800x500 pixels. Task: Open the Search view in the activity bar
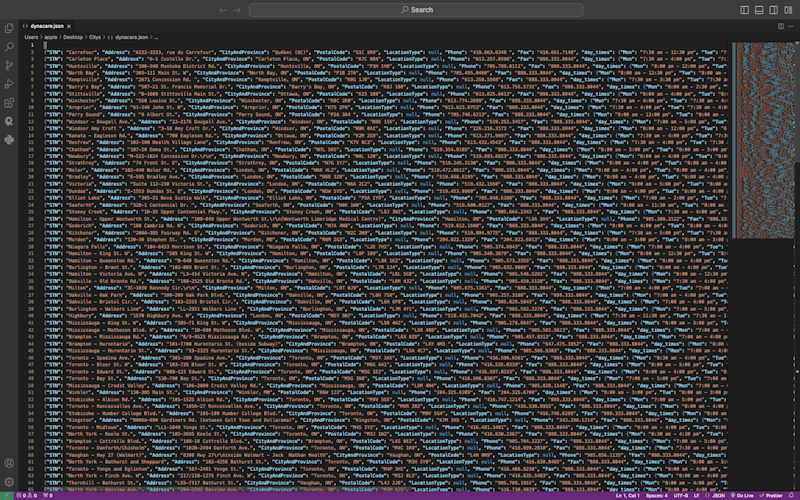(9, 47)
